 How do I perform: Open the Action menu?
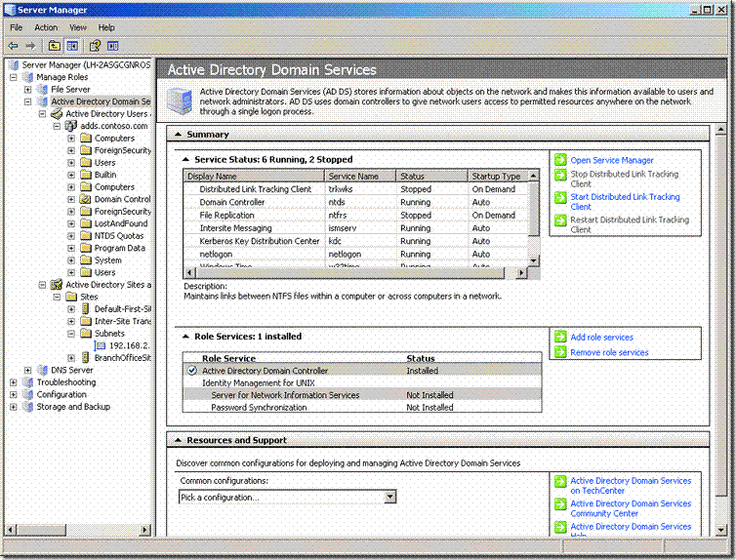point(46,27)
